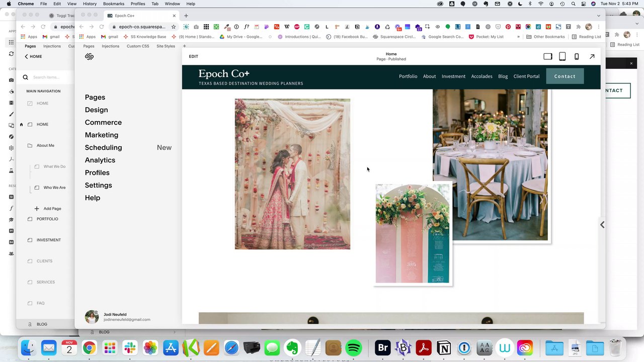Open Scheduling in Squarespace menu

click(x=103, y=147)
